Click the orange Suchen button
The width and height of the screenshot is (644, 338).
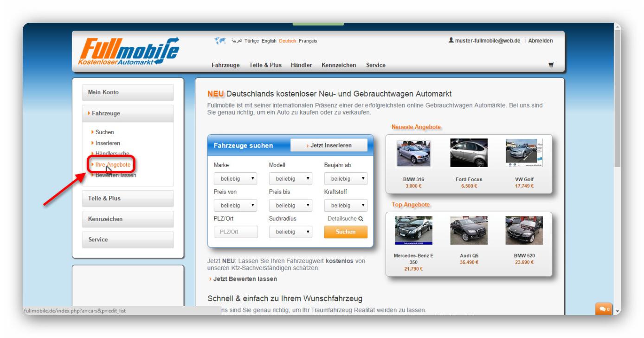pos(346,232)
